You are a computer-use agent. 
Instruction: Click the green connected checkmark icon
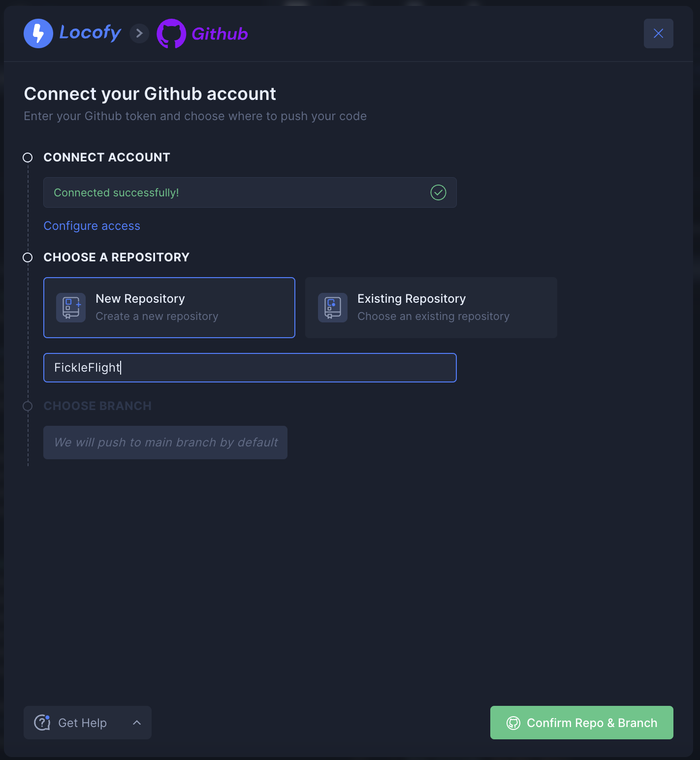(x=438, y=192)
